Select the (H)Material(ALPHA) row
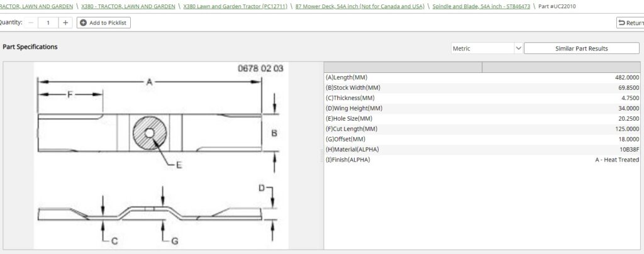 483,149
